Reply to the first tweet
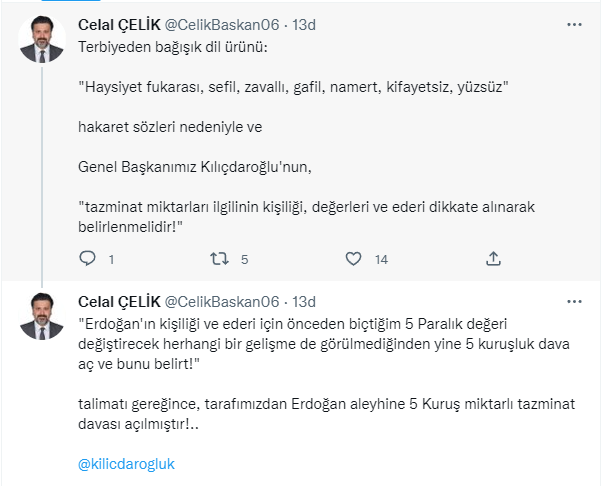The width and height of the screenshot is (603, 486). click(x=88, y=259)
